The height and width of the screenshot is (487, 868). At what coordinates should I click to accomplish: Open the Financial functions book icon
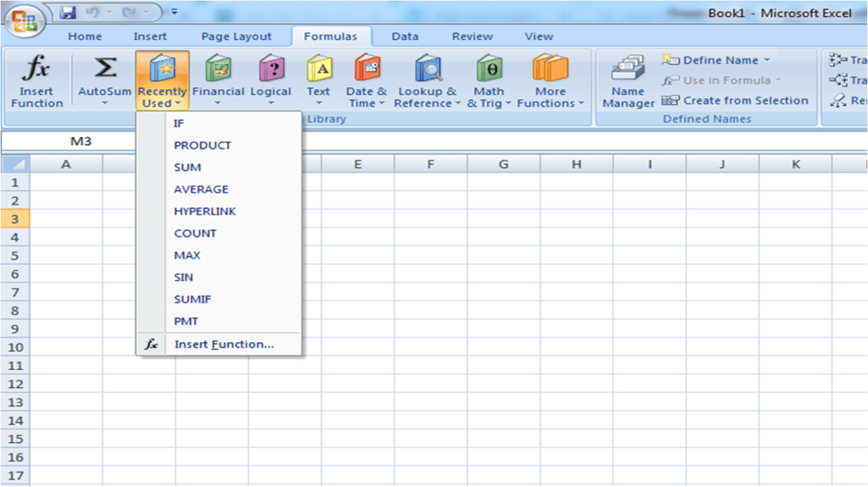[x=218, y=68]
